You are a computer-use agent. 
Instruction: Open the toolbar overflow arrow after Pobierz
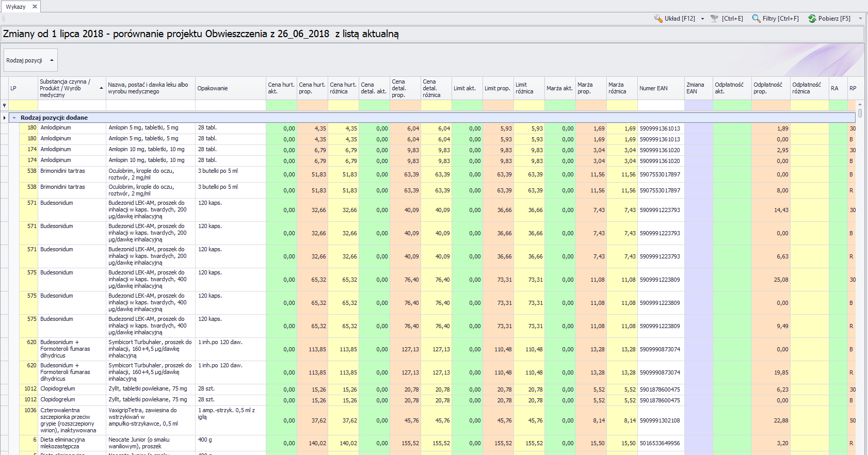[860, 19]
